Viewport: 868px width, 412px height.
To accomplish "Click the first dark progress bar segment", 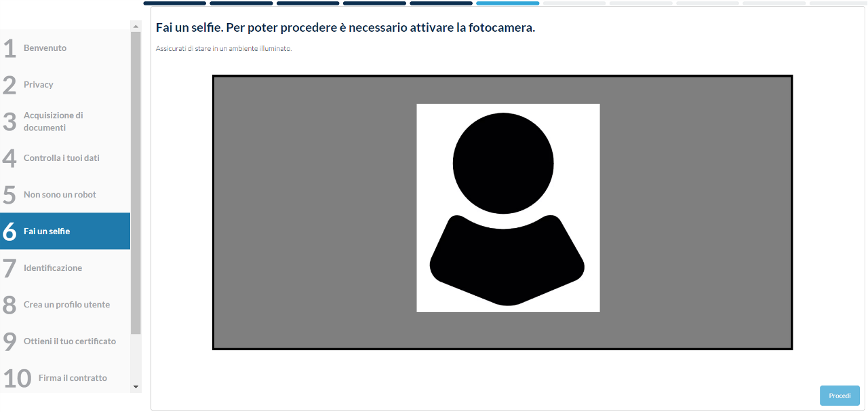I will click(x=174, y=3).
